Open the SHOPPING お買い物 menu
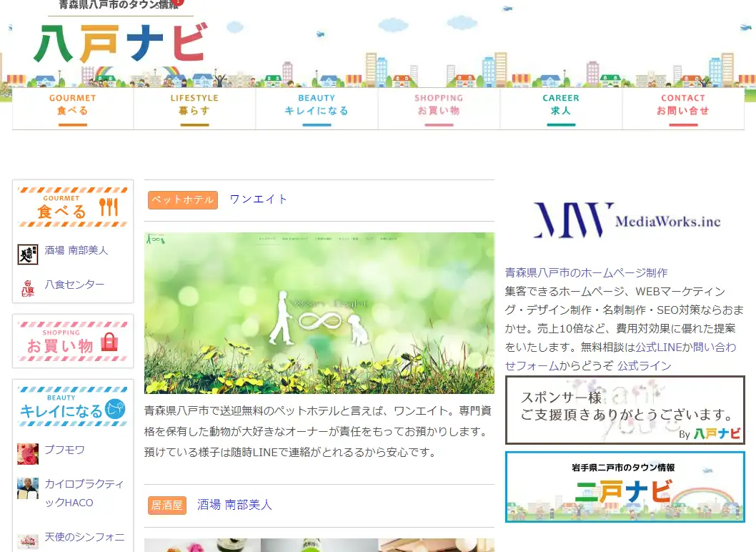This screenshot has width=756, height=552. (439, 109)
